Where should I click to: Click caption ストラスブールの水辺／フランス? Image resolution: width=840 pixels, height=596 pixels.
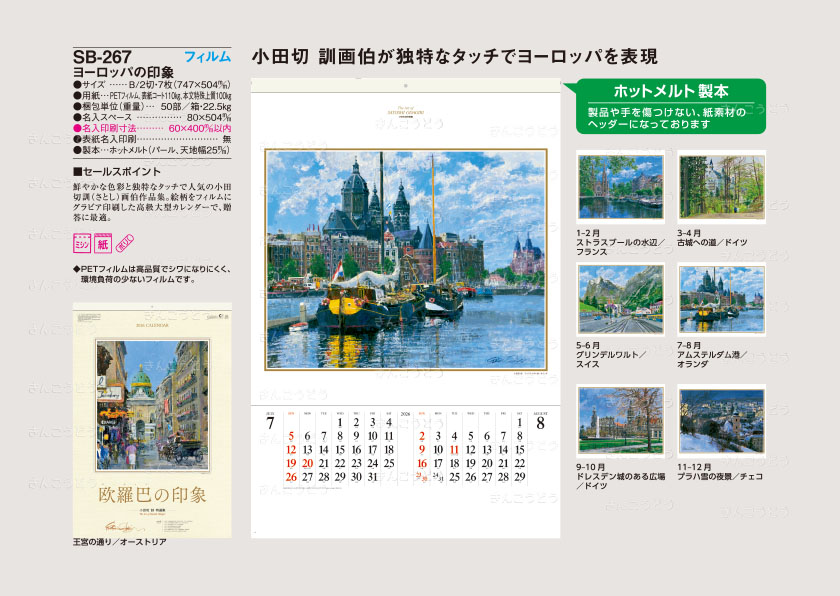tap(620, 247)
